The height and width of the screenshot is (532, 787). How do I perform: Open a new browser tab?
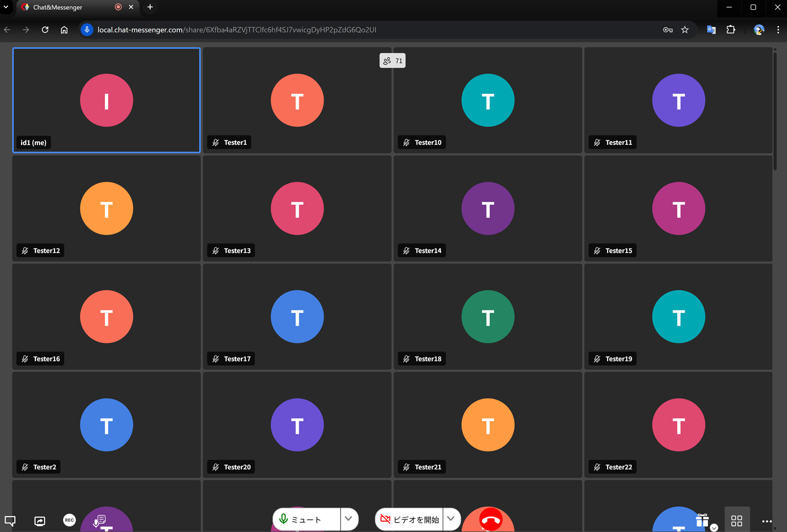coord(150,7)
